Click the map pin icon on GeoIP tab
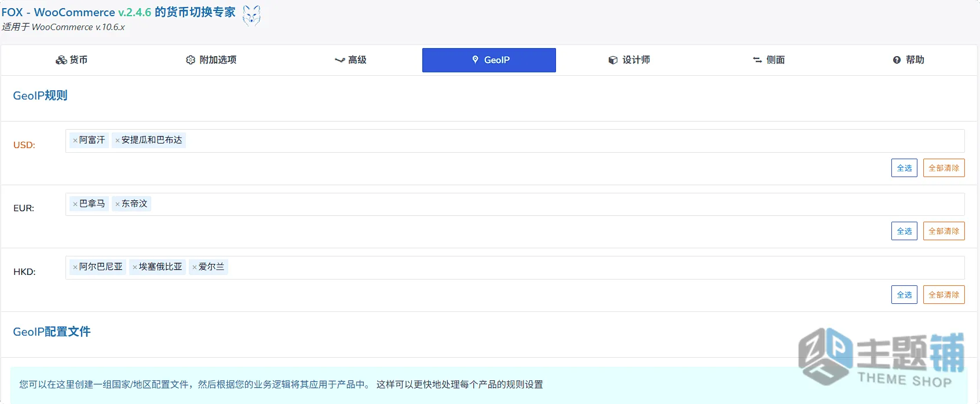 (476, 60)
